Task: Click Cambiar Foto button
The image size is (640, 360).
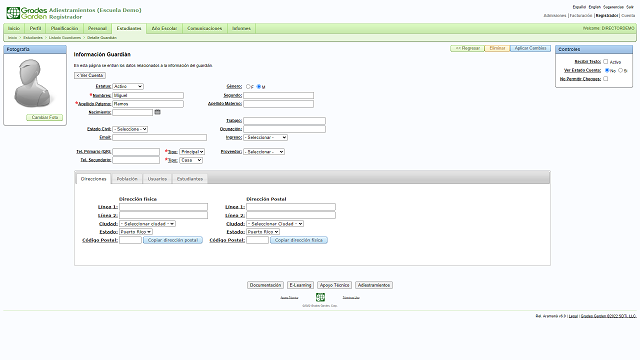Action: tap(44, 117)
